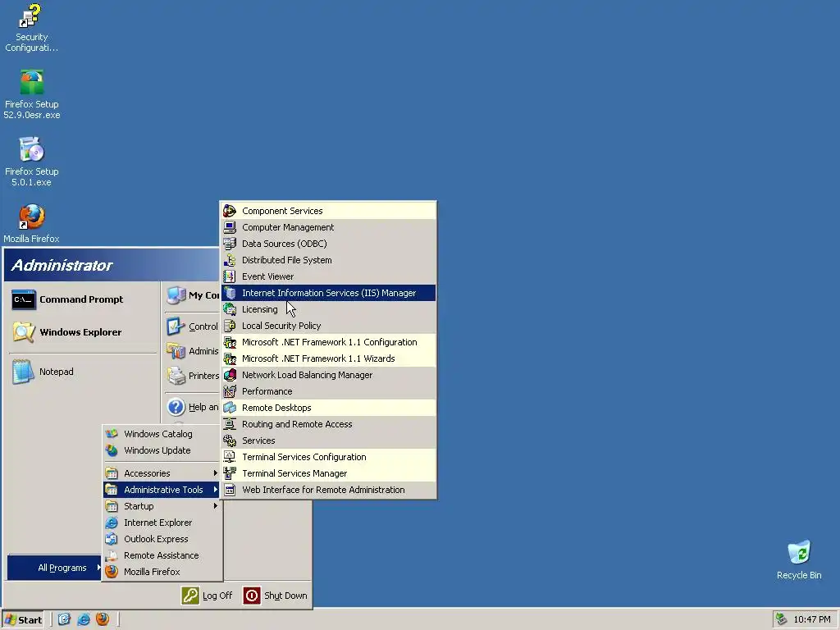Expand the Administrative Tools submenu arrow
The image size is (840, 630).
pyautogui.click(x=216, y=490)
